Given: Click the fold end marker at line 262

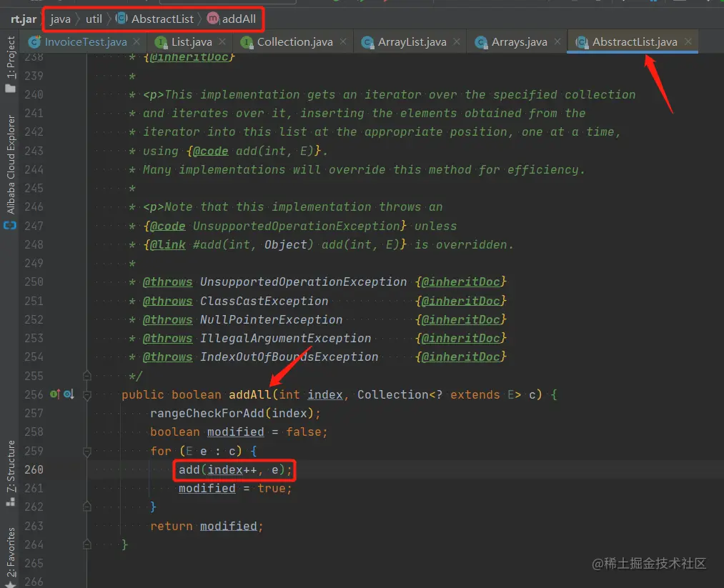Looking at the screenshot, I should 86,507.
